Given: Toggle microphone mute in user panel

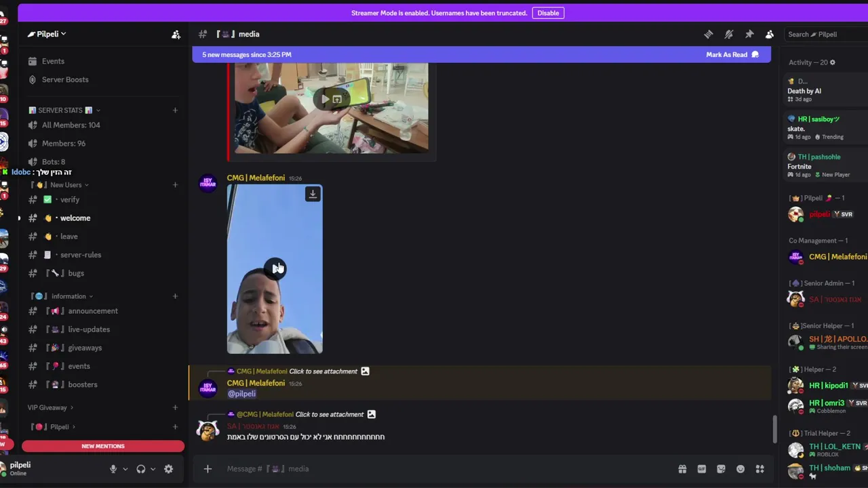Looking at the screenshot, I should tap(113, 468).
